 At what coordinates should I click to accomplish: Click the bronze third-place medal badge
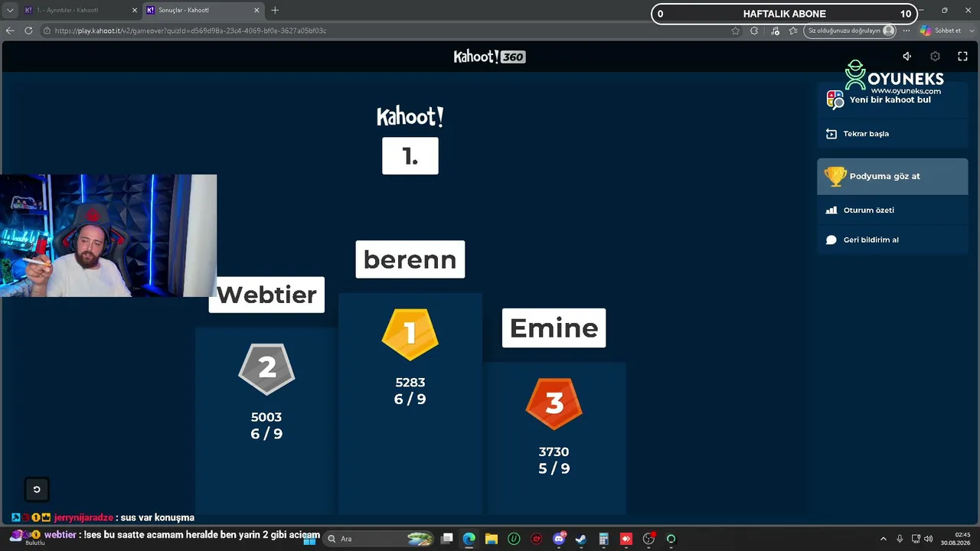point(554,403)
